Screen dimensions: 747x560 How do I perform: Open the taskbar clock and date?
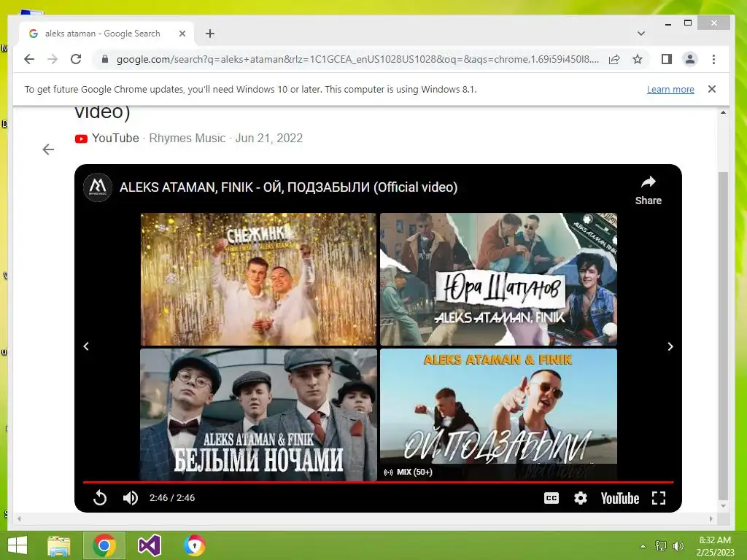coord(715,546)
